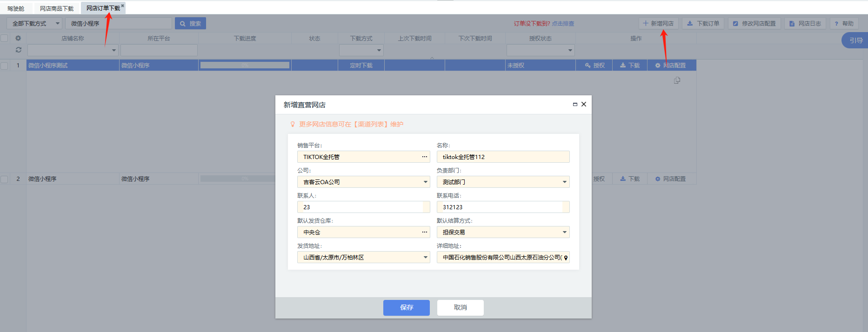Click the 联系人 input field
868x332 pixels.
click(364, 207)
